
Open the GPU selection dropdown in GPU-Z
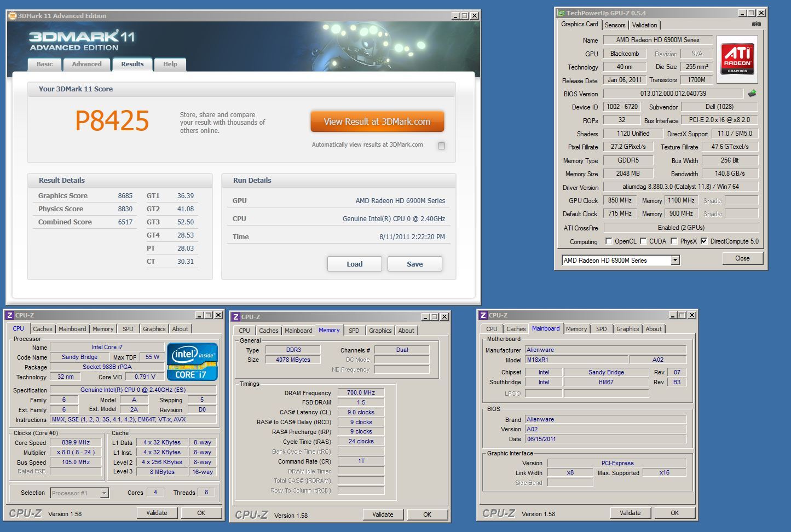(x=675, y=261)
